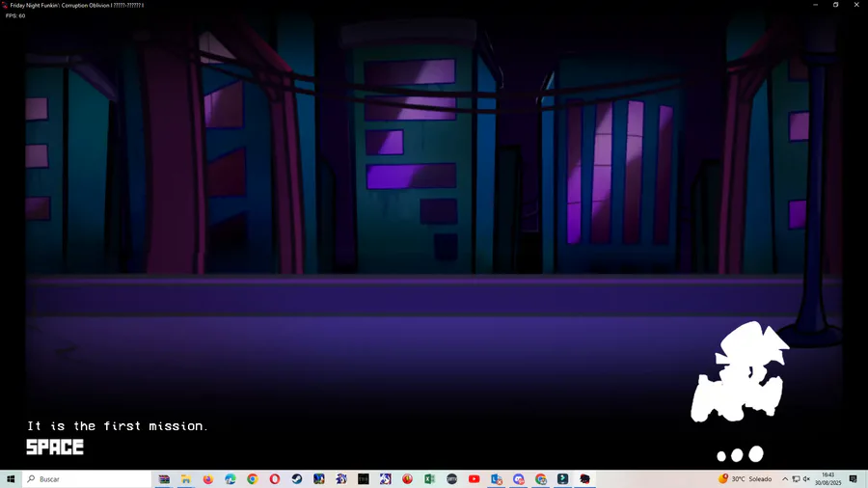
Task: Open the YouTube taskbar shortcut
Action: (474, 479)
